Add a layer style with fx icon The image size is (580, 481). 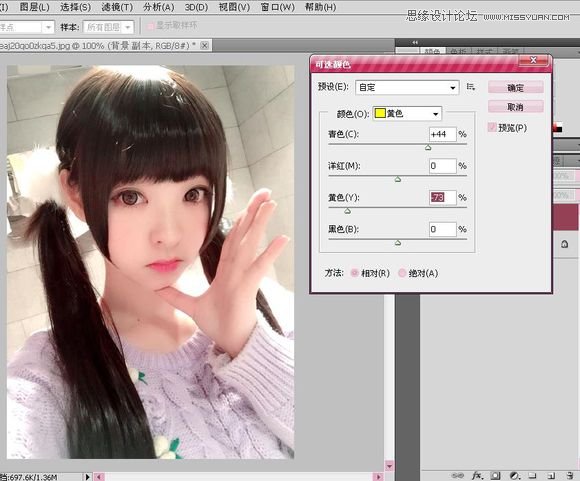[x=477, y=475]
